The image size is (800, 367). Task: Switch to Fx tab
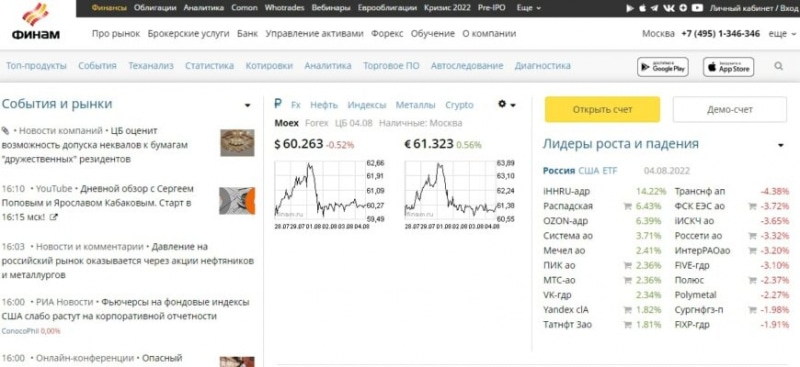296,105
